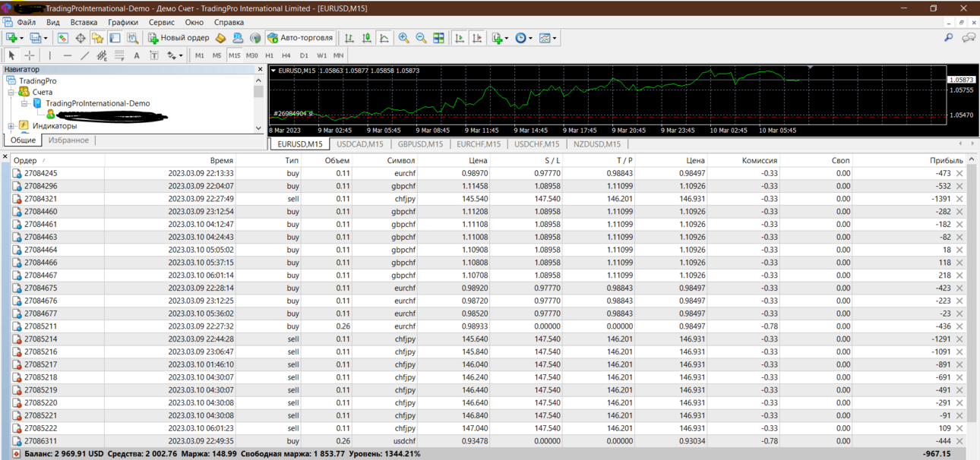
Task: Select the H1 timeframe
Action: tap(269, 55)
